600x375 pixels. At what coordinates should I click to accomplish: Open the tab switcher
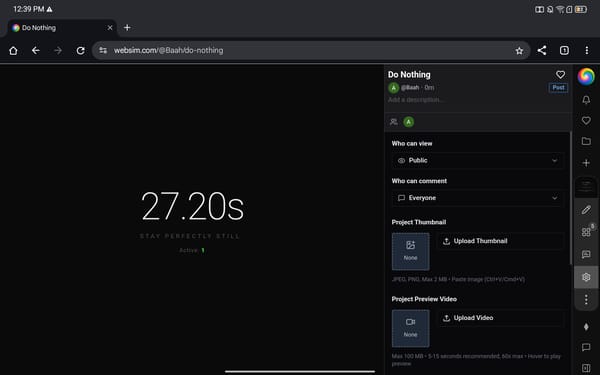coord(564,51)
